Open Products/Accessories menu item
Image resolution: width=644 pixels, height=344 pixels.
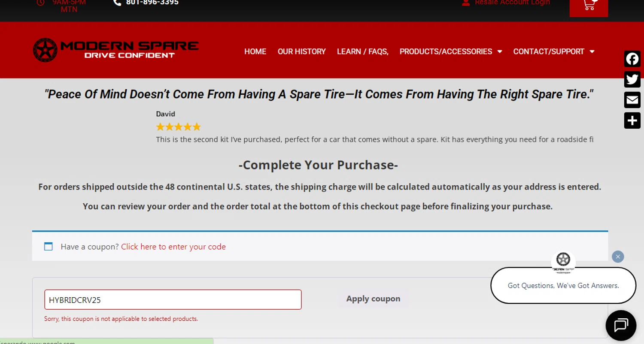(x=446, y=51)
